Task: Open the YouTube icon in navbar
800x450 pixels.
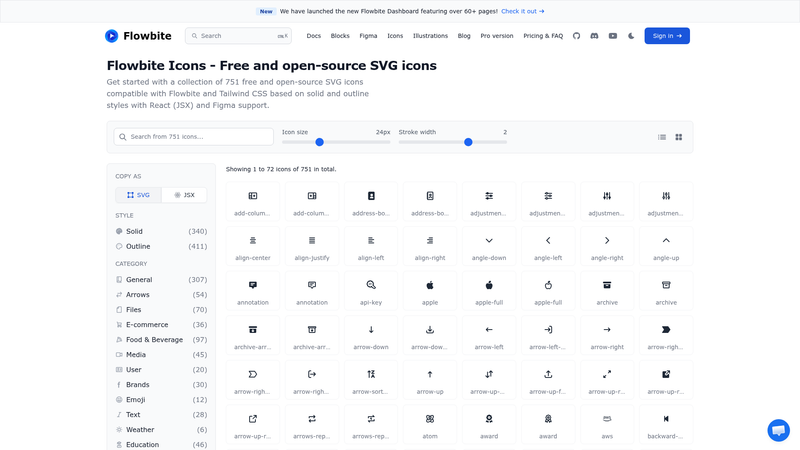Action: coord(613,36)
